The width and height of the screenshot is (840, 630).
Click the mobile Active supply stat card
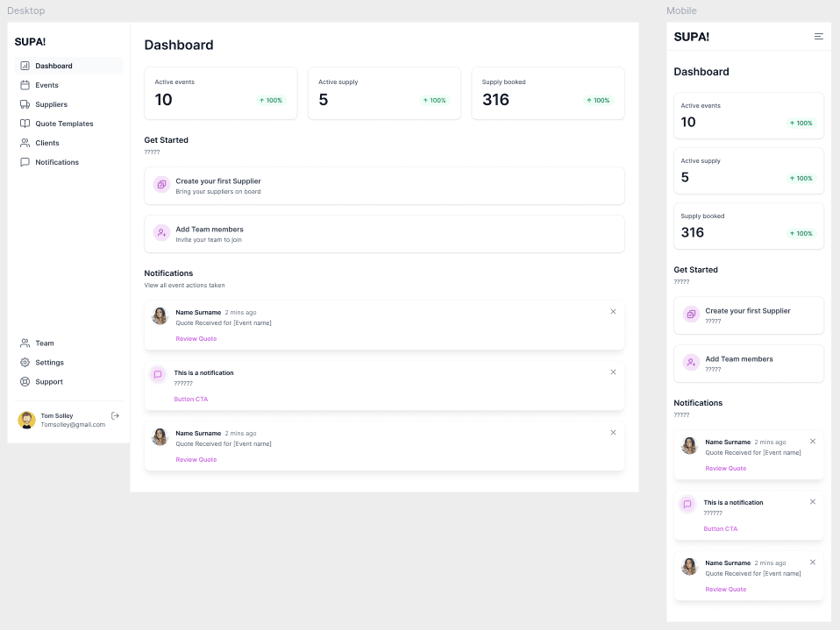pyautogui.click(x=749, y=171)
